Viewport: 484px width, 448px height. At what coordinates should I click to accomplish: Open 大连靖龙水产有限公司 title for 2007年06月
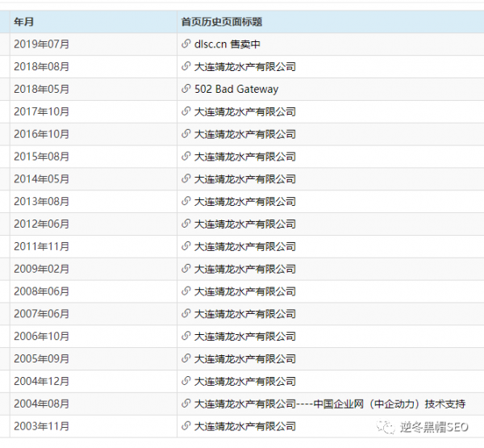[x=245, y=314]
